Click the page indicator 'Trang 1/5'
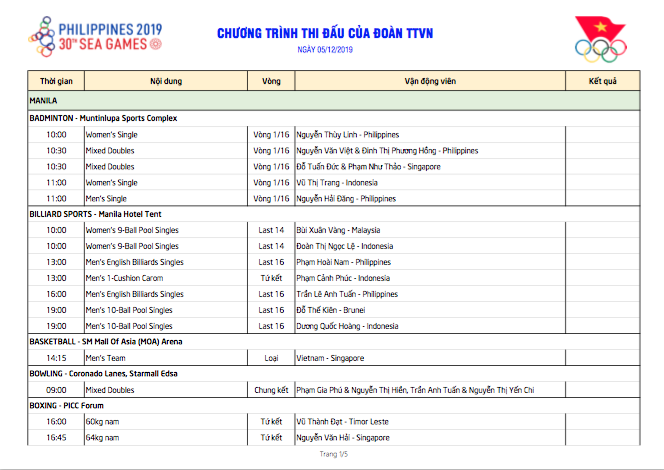Image resolution: width=664 pixels, height=470 pixels. click(334, 454)
